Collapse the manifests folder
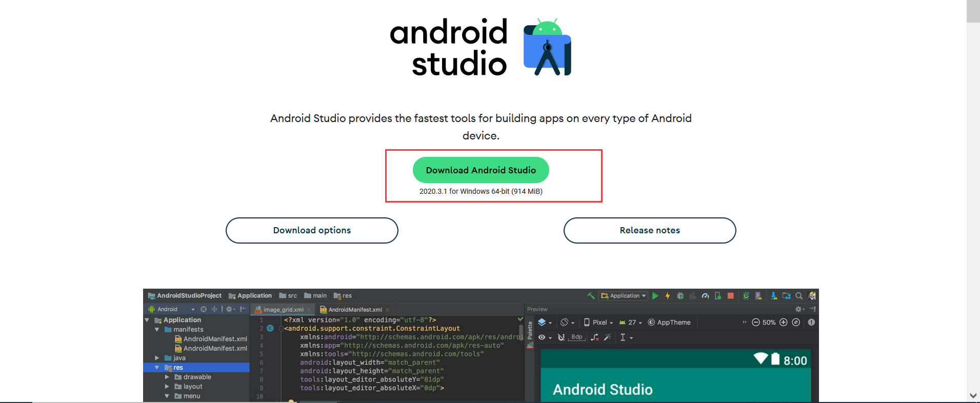The height and width of the screenshot is (403, 980). point(157,330)
